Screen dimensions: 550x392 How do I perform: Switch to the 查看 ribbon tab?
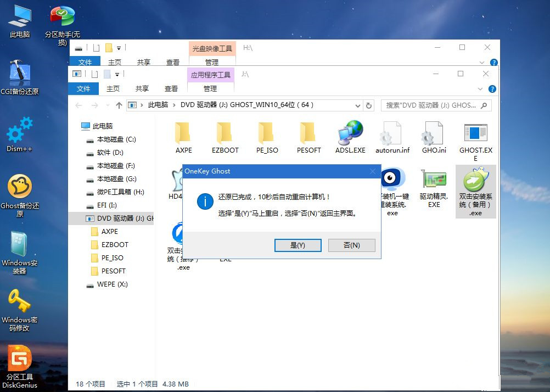171,88
